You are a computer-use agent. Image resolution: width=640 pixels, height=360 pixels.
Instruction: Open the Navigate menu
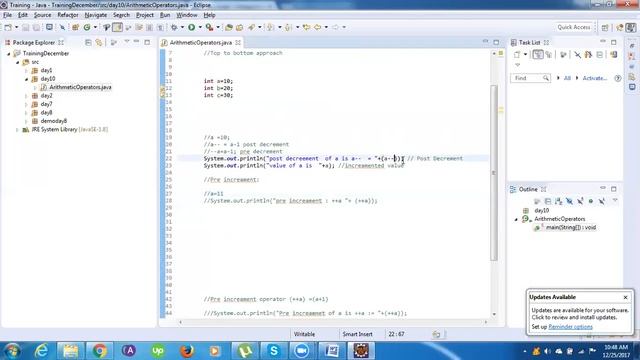point(96,15)
